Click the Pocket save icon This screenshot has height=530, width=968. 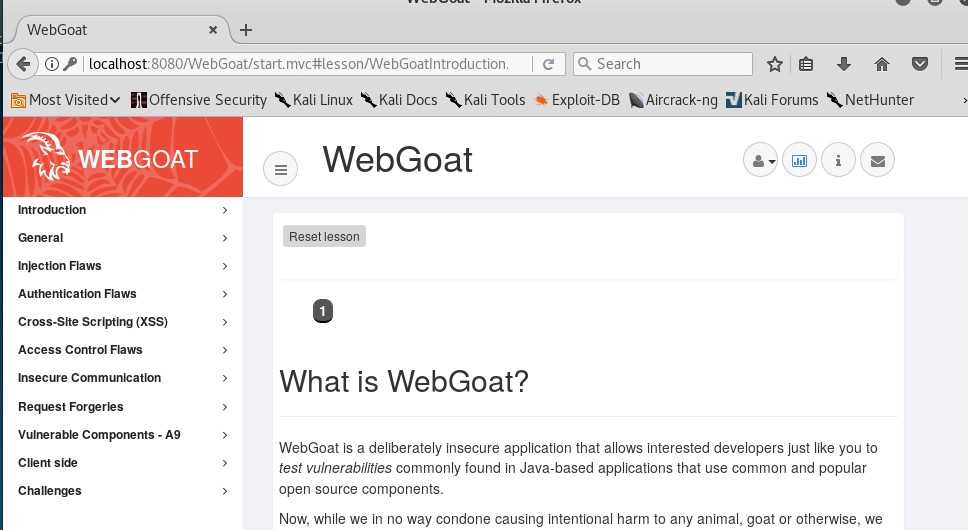point(920,64)
